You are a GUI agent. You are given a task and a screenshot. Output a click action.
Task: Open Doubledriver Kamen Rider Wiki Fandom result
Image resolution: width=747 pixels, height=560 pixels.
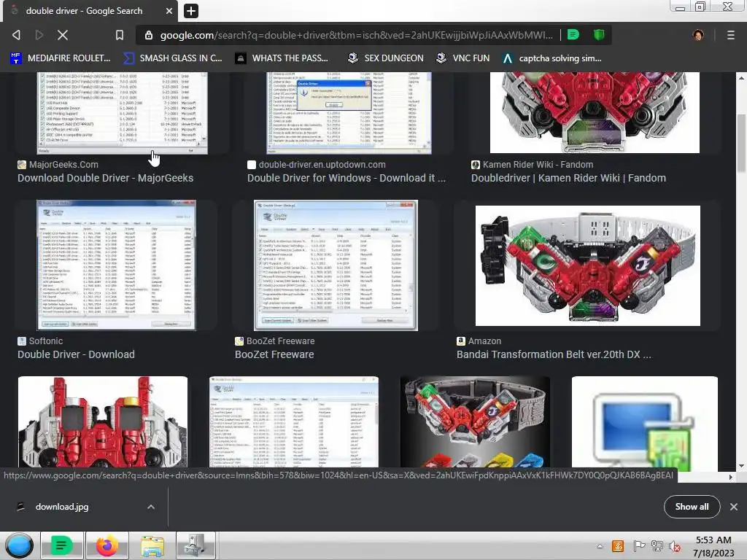point(568,178)
